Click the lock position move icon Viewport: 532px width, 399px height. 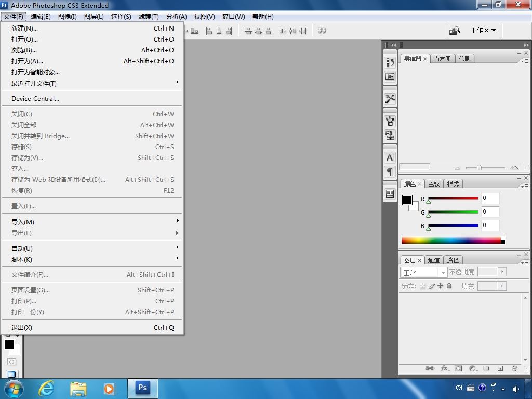point(441,286)
